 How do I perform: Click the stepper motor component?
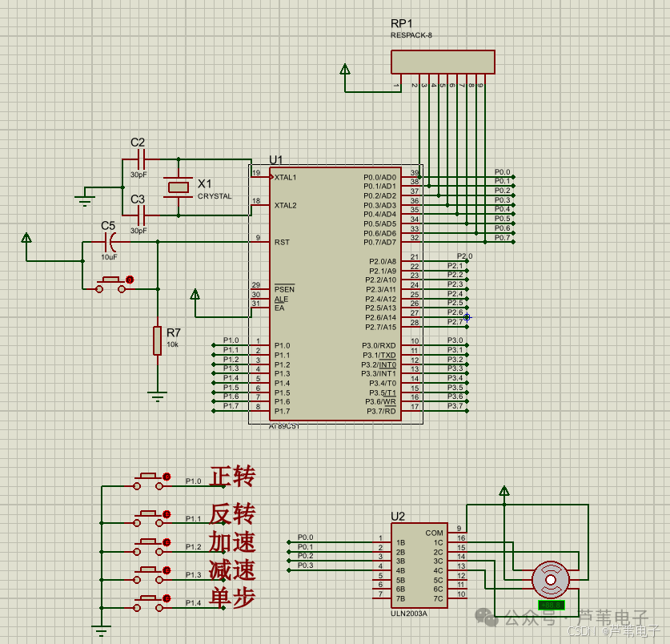tap(551, 580)
